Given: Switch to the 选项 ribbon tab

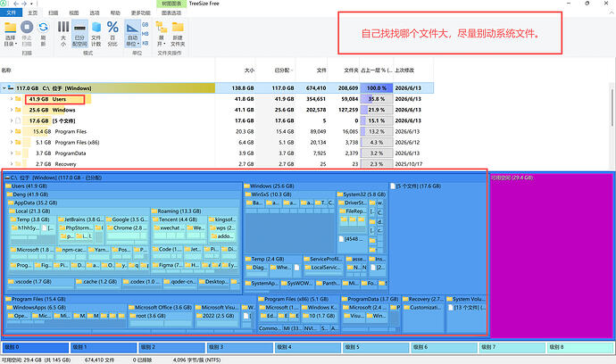Looking at the screenshot, I should 95,13.
